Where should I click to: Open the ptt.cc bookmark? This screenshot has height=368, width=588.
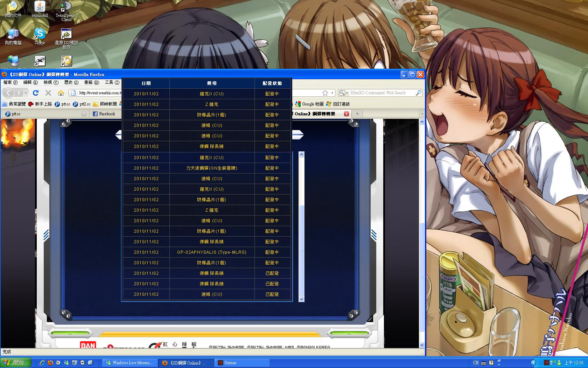pos(62,104)
